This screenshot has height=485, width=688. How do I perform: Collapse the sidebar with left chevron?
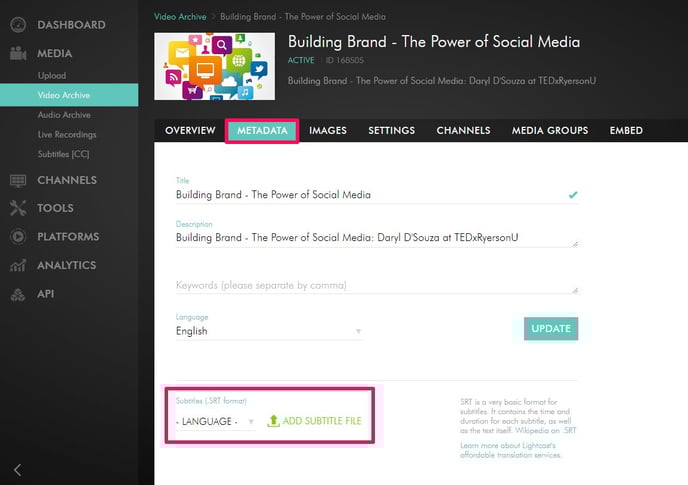[x=18, y=469]
